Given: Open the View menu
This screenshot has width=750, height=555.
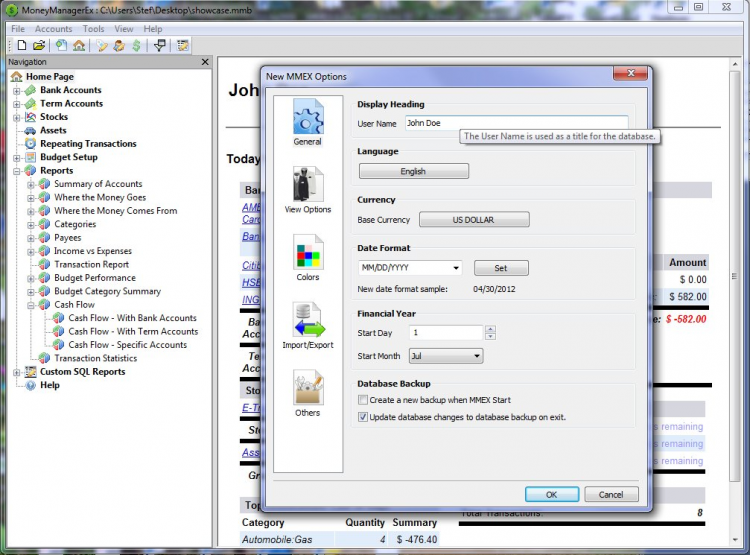Looking at the screenshot, I should (123, 29).
